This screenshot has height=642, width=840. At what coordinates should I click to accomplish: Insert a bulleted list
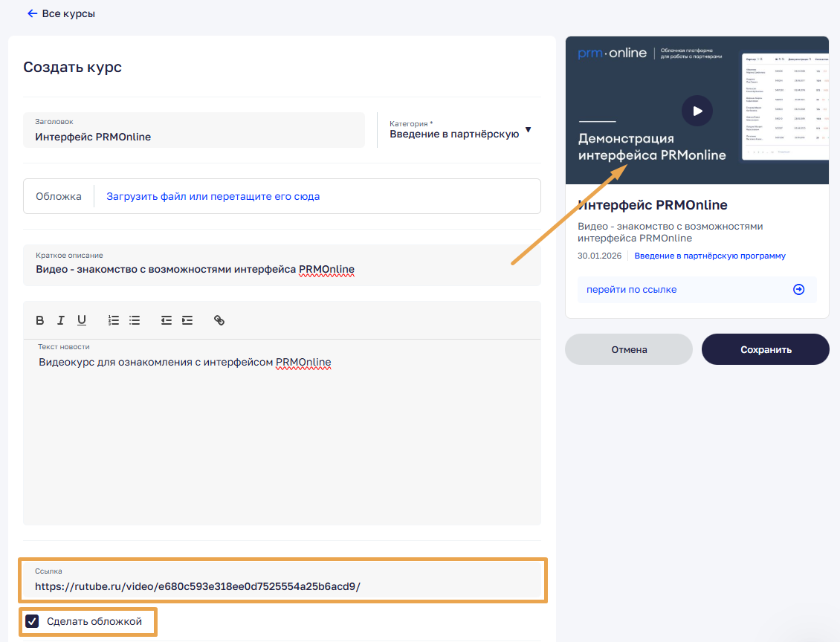point(135,320)
